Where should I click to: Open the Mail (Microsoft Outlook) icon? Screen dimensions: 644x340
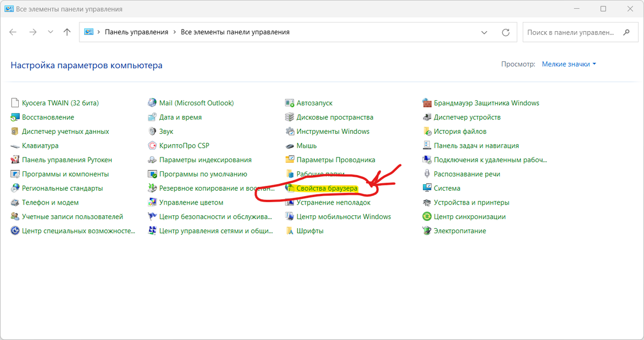(x=152, y=103)
